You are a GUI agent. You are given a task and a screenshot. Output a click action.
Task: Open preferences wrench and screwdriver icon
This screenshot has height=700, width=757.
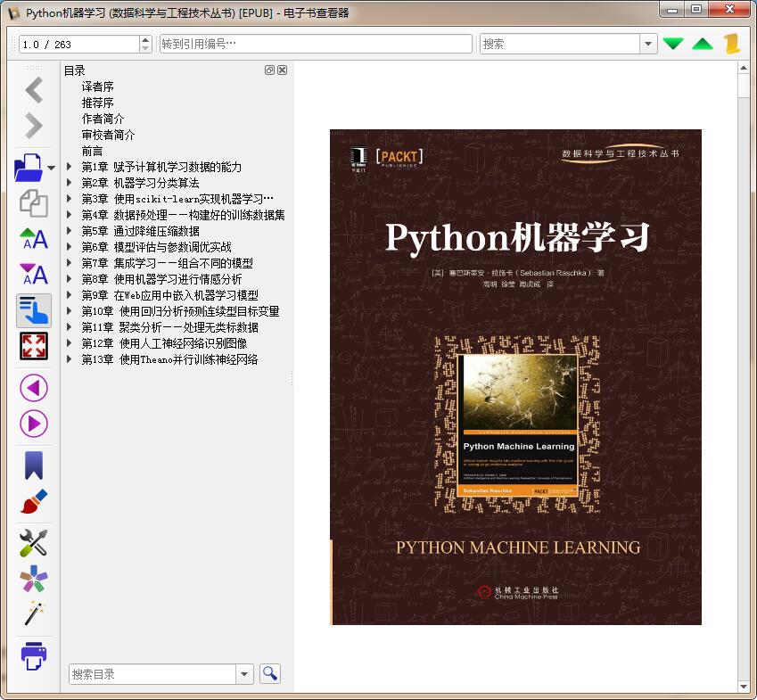tap(33, 543)
